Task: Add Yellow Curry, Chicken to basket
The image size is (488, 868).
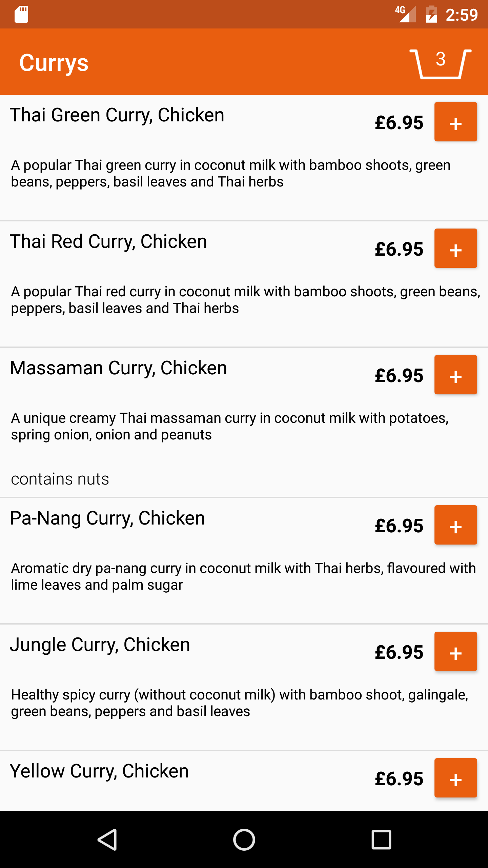Action: 455,778
